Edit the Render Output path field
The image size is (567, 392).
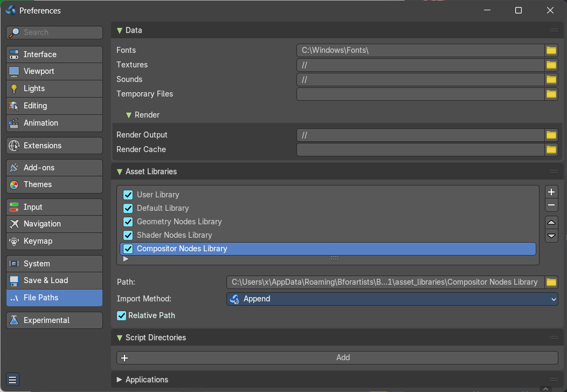(x=420, y=135)
